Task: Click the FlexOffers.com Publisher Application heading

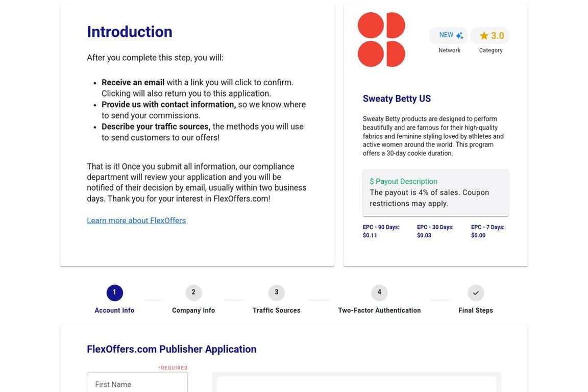Action: pos(171,349)
